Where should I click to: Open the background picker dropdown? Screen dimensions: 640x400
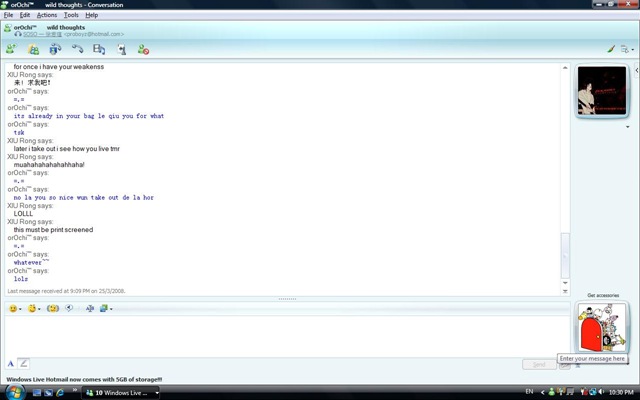tap(106, 309)
